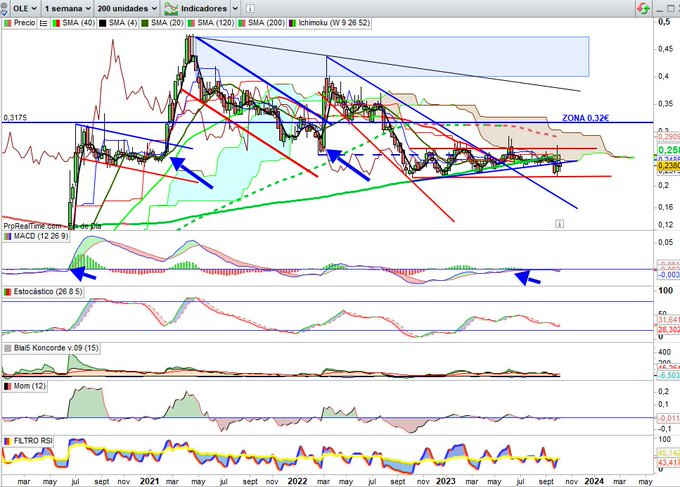This screenshot has width=680, height=487.
Task: Change the 1 semana timeframe dropdown
Action: tap(68, 8)
